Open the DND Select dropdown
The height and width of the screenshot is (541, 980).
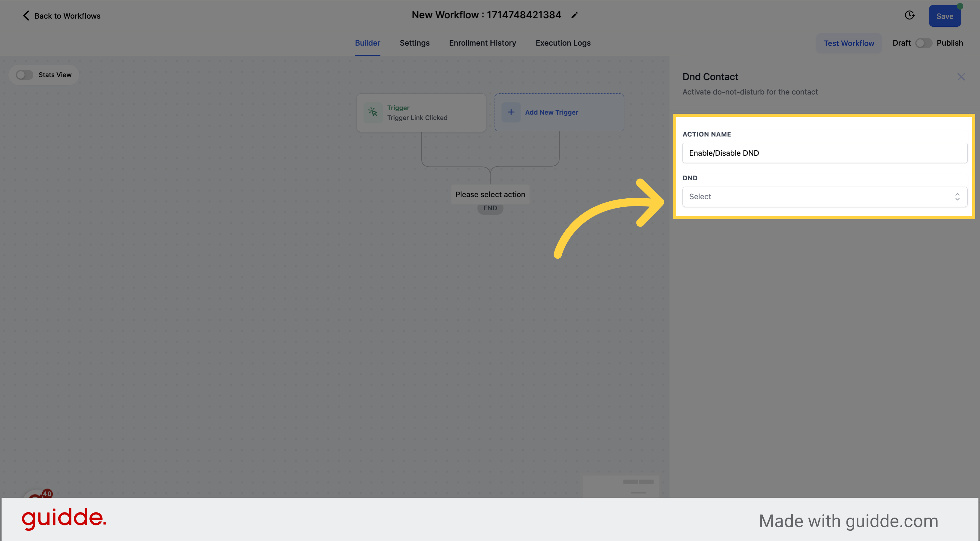[824, 197]
